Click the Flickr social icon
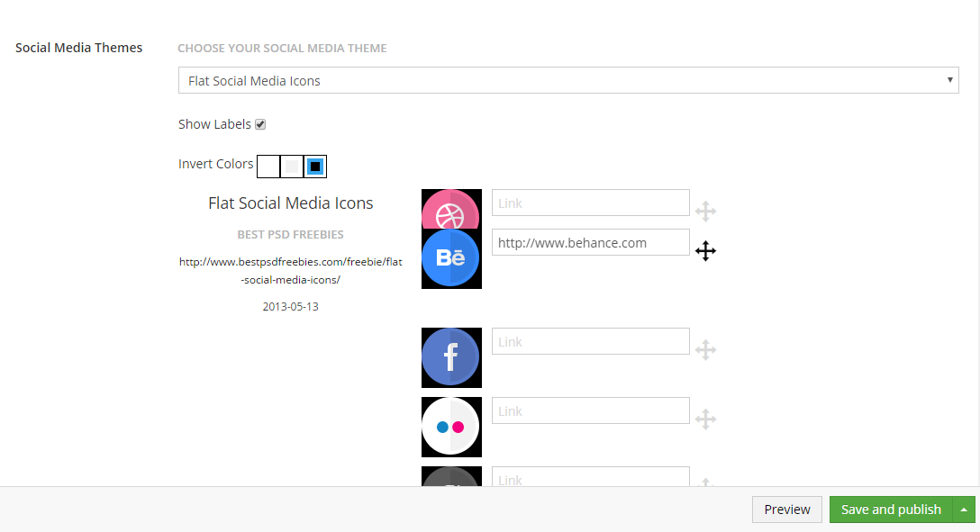Screen dimensions: 980x532 (x=451, y=427)
